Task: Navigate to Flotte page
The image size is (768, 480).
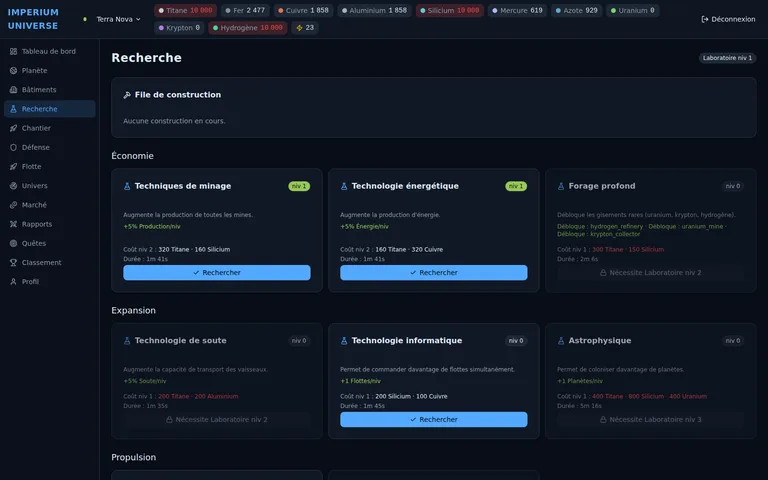Action: (49, 167)
